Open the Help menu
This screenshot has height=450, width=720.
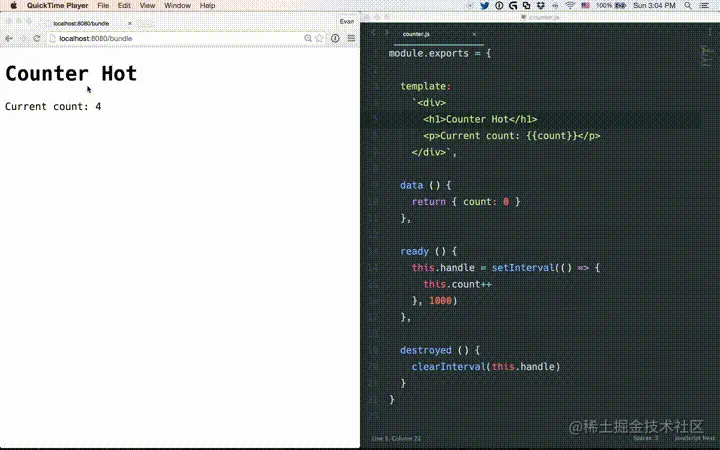(208, 6)
